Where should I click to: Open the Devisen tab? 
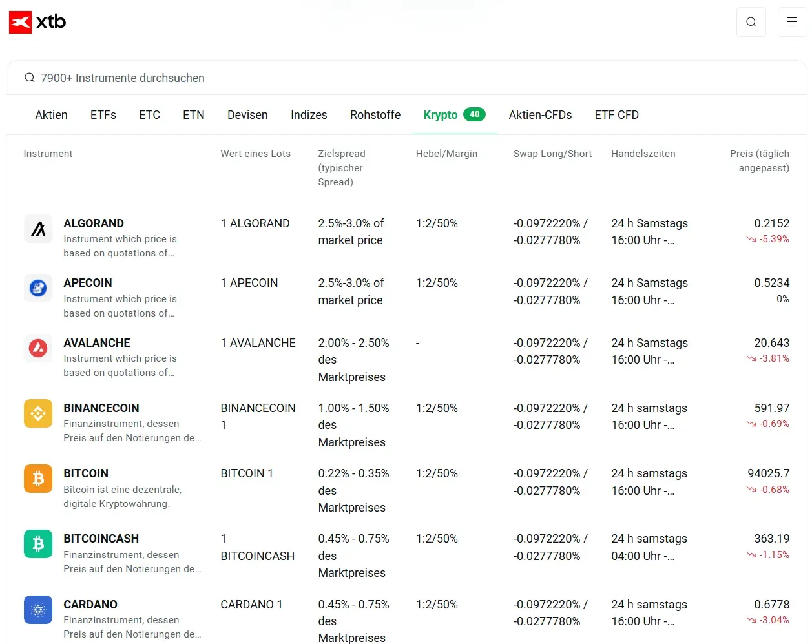tap(247, 115)
